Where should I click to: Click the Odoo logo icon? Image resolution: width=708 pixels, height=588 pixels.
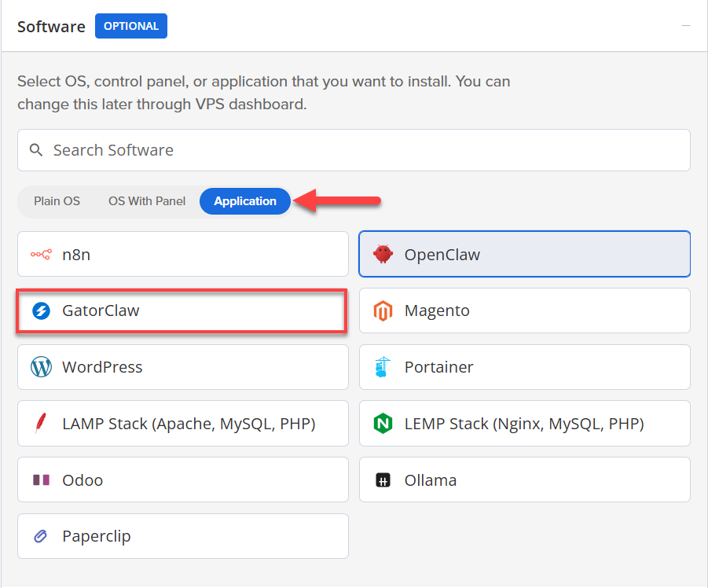click(x=41, y=480)
